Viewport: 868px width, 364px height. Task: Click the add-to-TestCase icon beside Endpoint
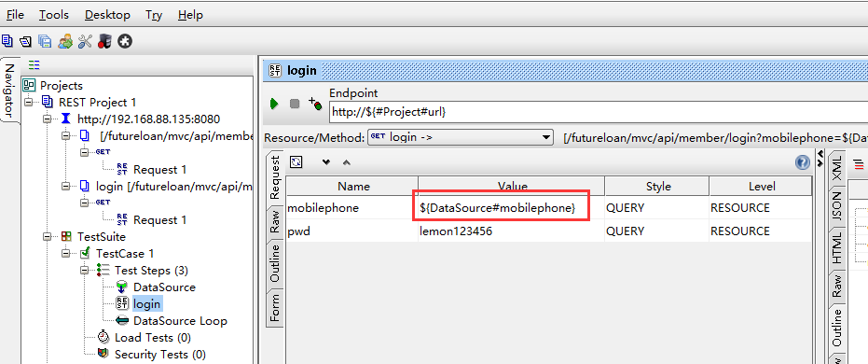pos(315,104)
